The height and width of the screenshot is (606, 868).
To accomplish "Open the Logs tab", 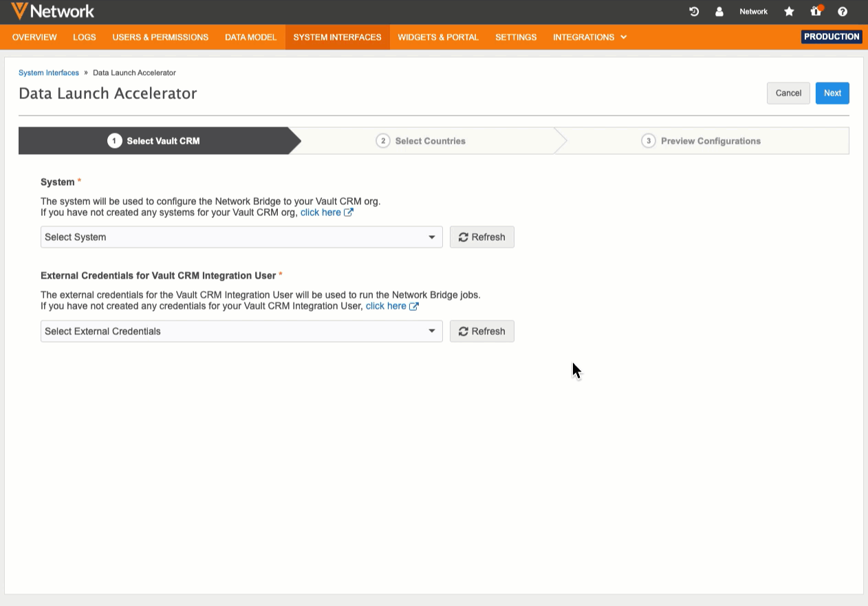I will 85,37.
